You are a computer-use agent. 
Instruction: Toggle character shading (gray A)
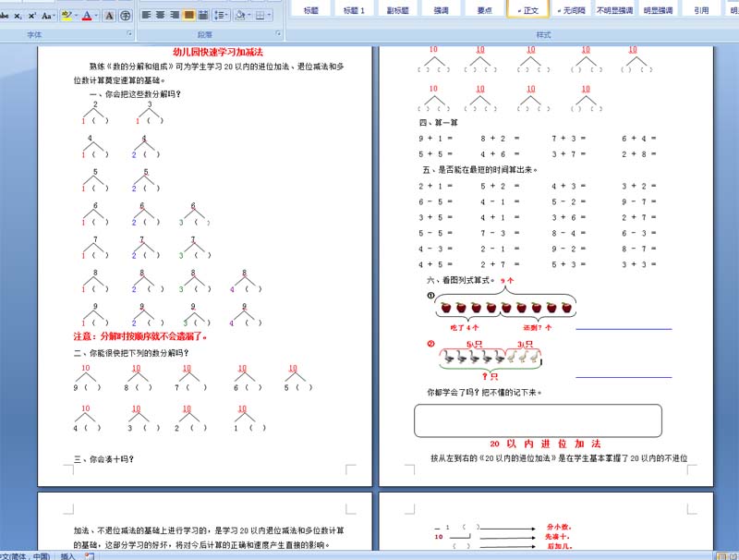point(109,16)
